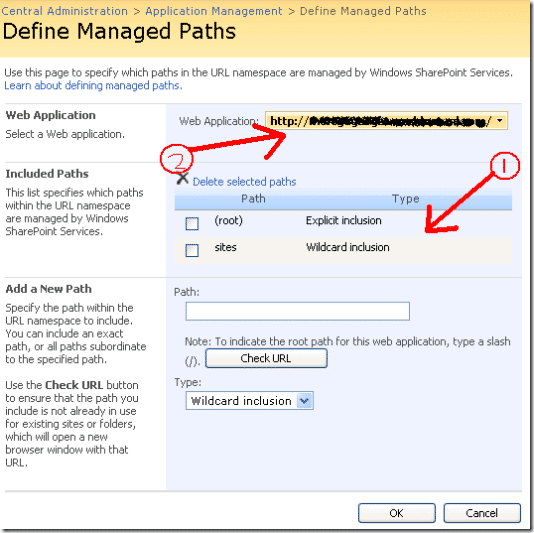Click the Type column header
The image size is (534, 533).
point(406,199)
